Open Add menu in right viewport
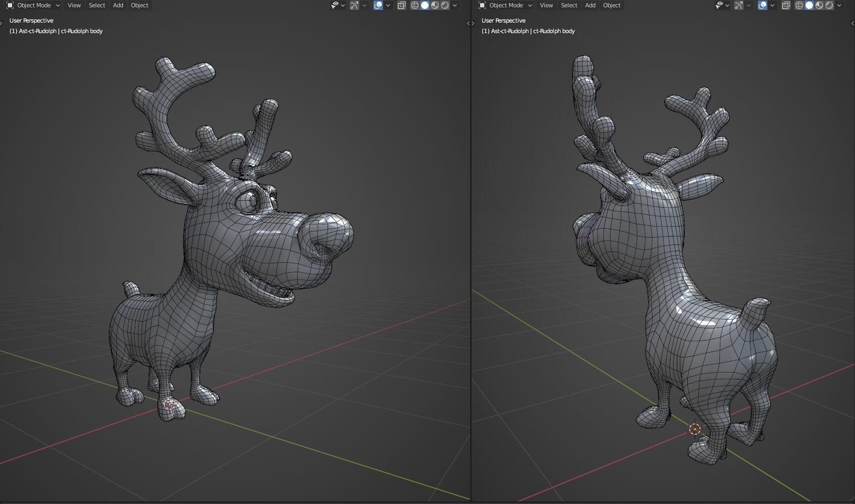The width and height of the screenshot is (855, 504). click(591, 5)
